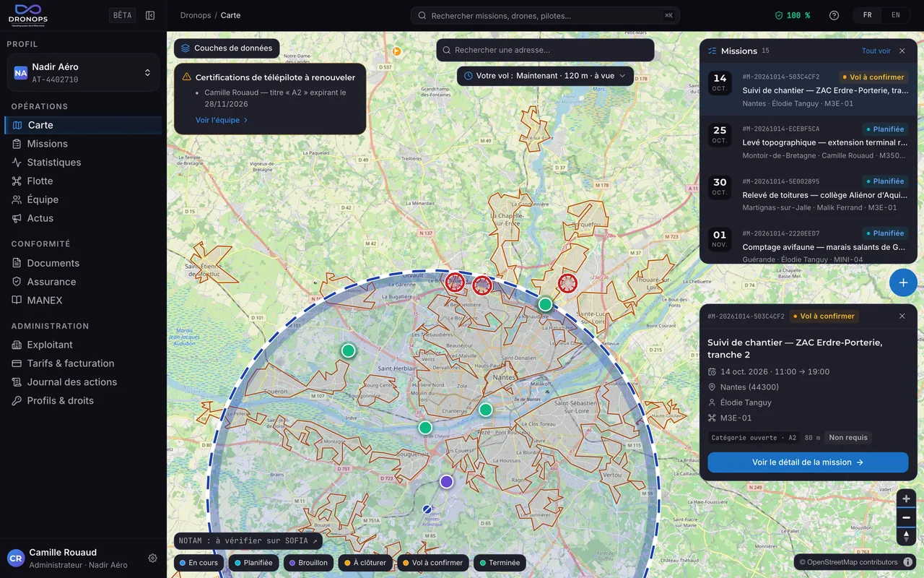This screenshot has width=924, height=578.
Task: Toggle the Brouillon legend filter
Action: (308, 563)
